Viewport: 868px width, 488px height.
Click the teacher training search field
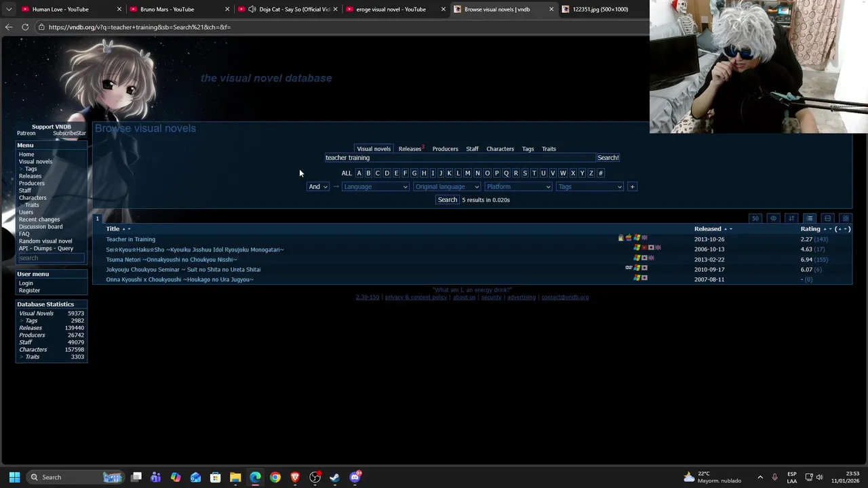pyautogui.click(x=460, y=158)
